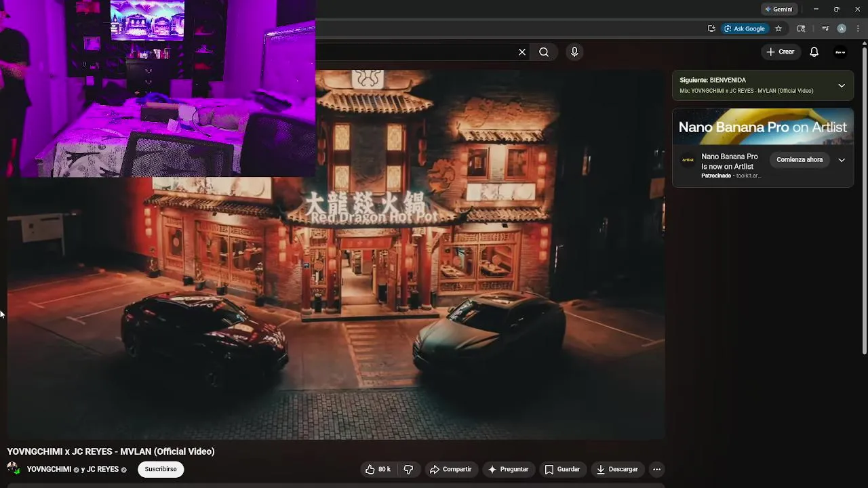The height and width of the screenshot is (488, 868).
Task: Open the YOVNGCHIMI channel link
Action: coord(49,469)
